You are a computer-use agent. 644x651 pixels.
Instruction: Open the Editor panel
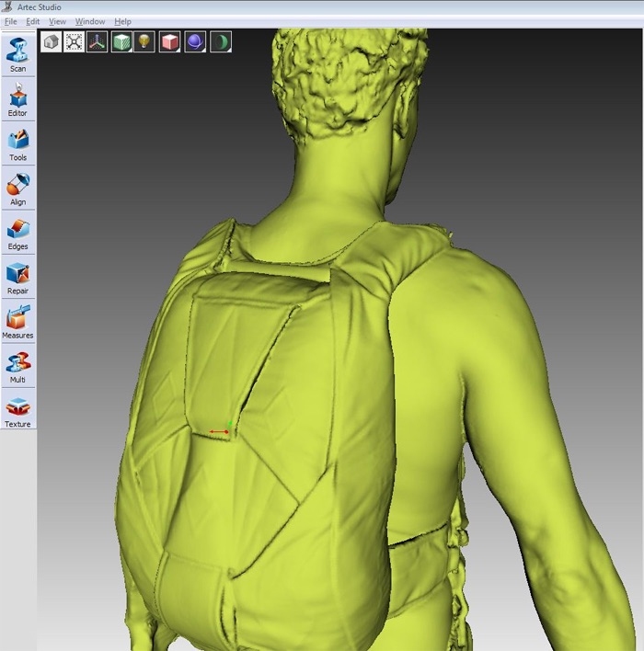coord(17,99)
